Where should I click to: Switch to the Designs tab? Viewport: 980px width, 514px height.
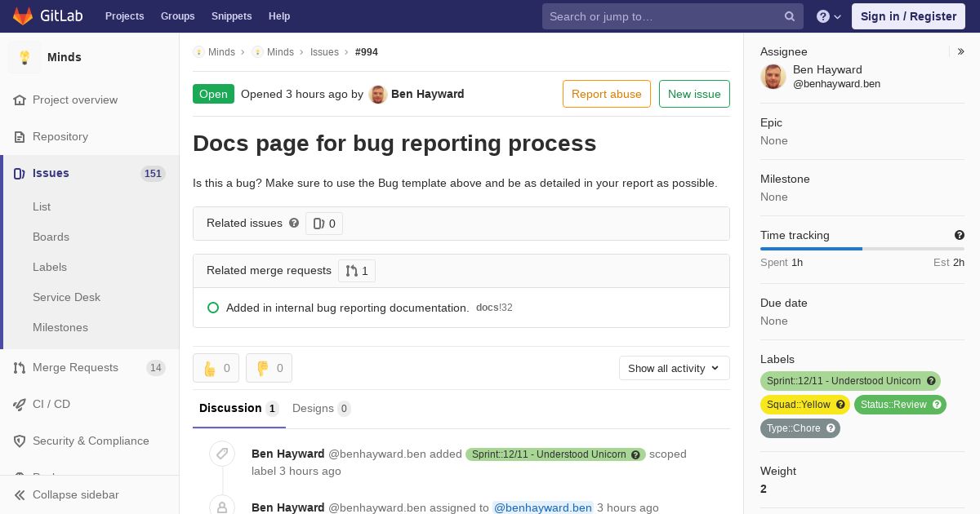click(322, 409)
